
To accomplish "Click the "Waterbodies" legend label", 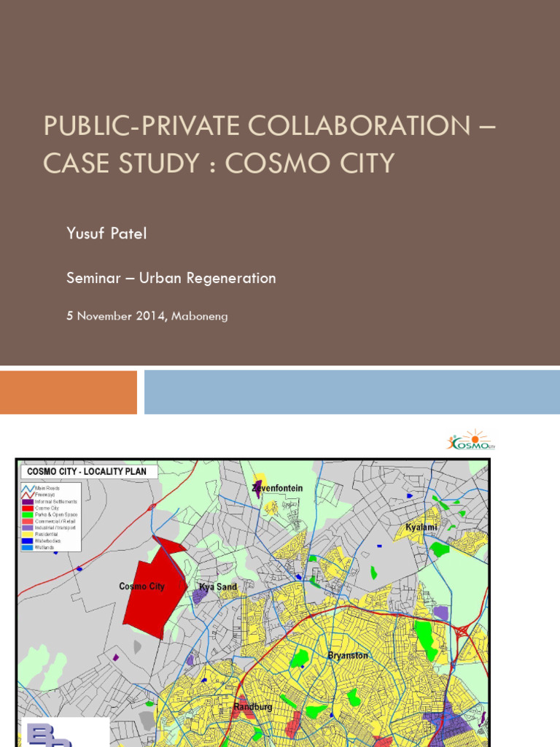I will tap(47, 541).
